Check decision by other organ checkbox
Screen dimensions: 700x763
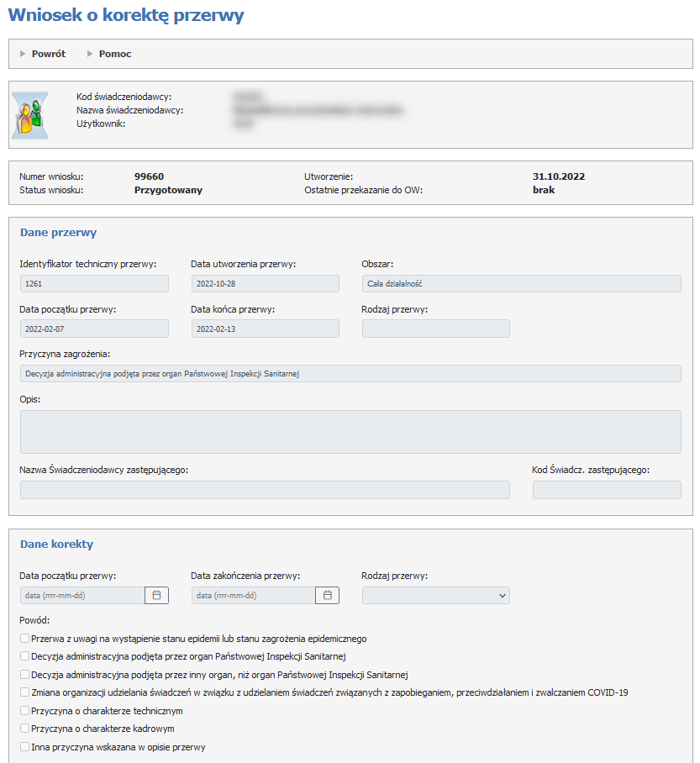pos(24,675)
